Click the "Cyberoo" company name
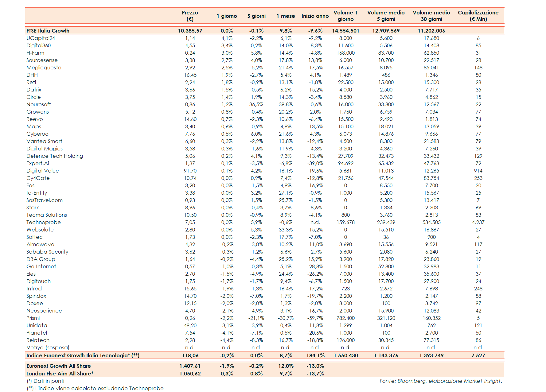 (x=37, y=134)
